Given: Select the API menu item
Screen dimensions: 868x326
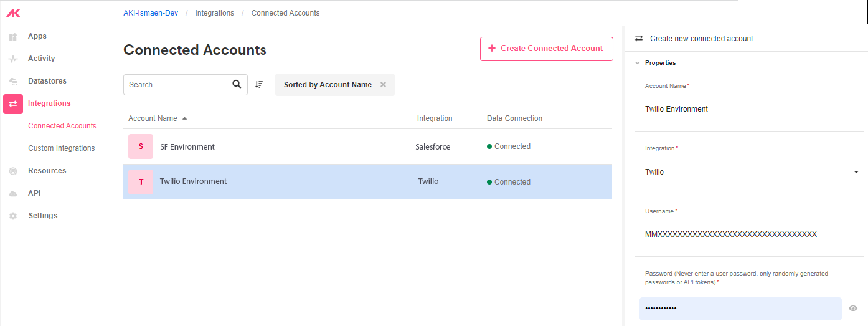Looking at the screenshot, I should click(34, 193).
